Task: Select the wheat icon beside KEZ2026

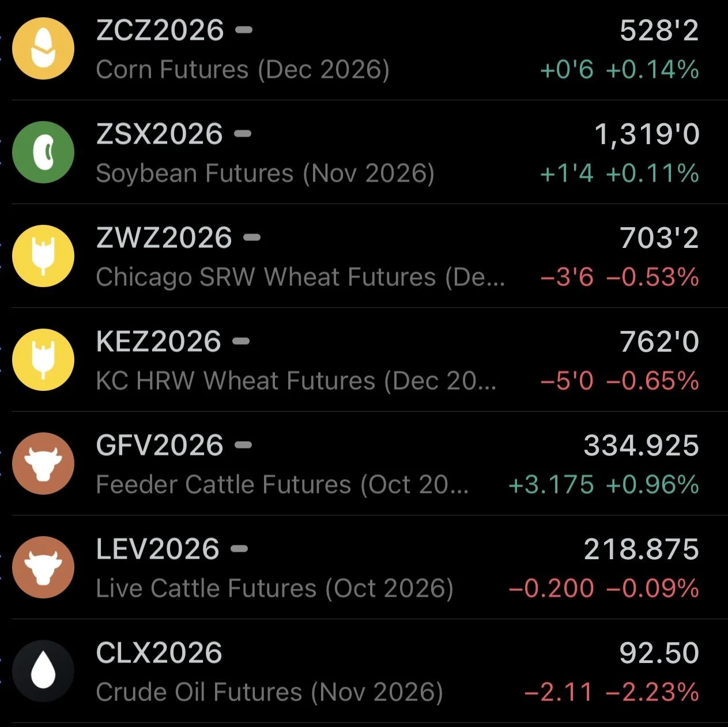Action: click(x=43, y=360)
